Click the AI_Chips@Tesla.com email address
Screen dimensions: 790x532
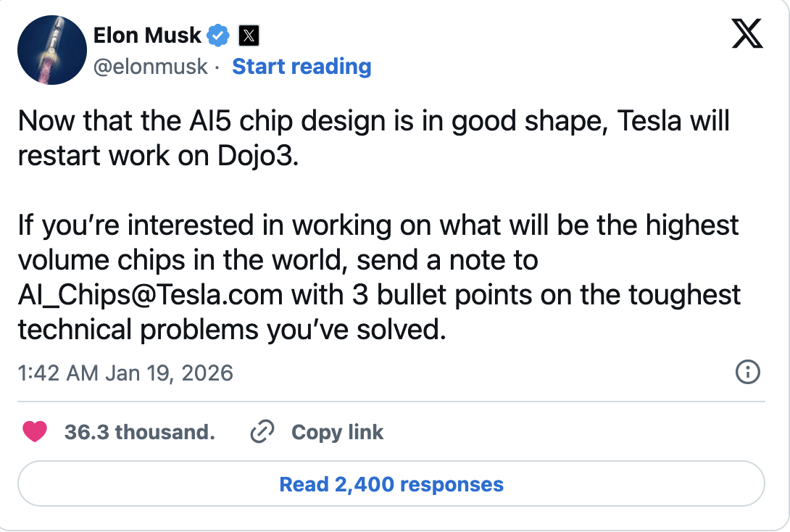tap(151, 294)
